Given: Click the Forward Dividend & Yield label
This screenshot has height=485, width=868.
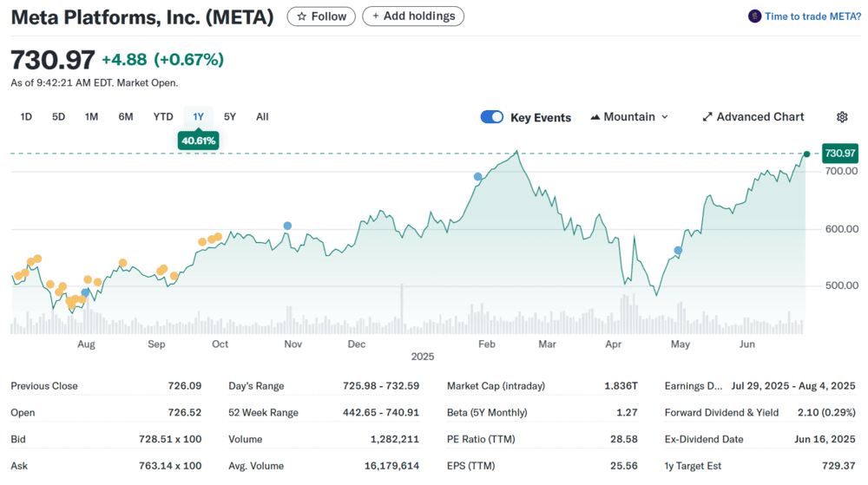Looking at the screenshot, I should [x=721, y=413].
